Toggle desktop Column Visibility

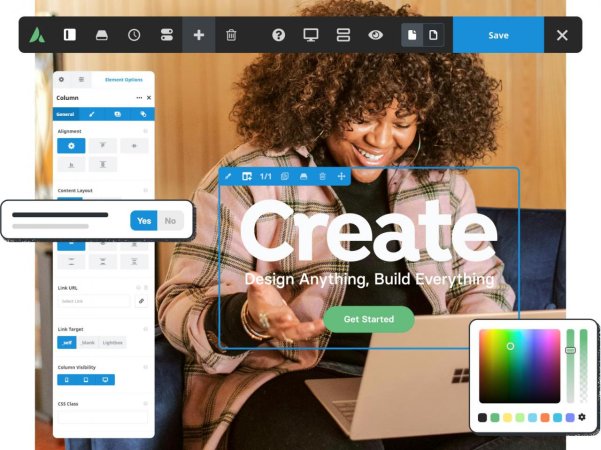tap(105, 379)
